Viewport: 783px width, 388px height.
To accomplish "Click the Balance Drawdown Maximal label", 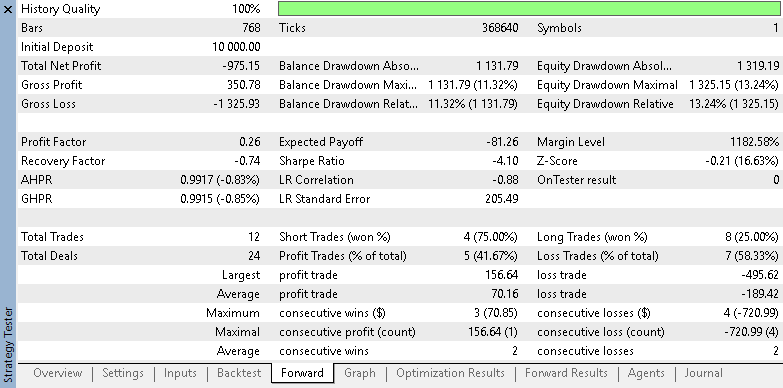I will [x=348, y=85].
